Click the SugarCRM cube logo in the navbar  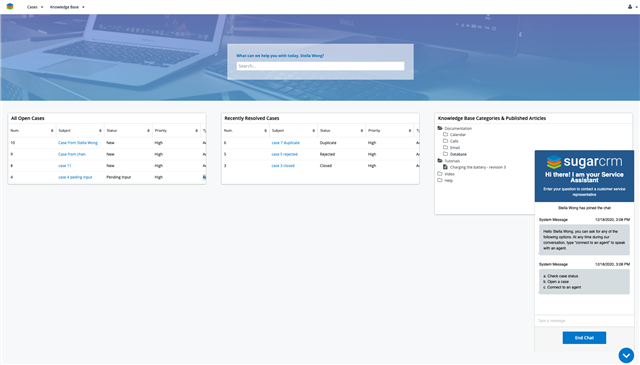tap(10, 7)
